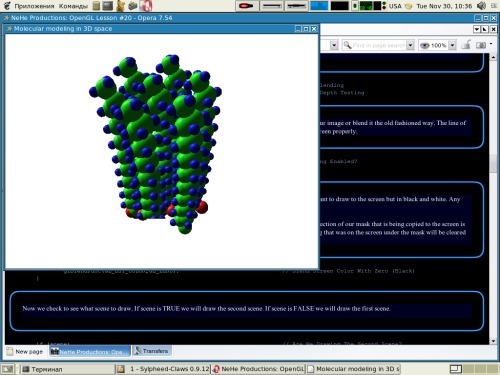Image resolution: width=500 pixels, height=375 pixels.
Task: Open the Команды menu
Action: (x=73, y=6)
